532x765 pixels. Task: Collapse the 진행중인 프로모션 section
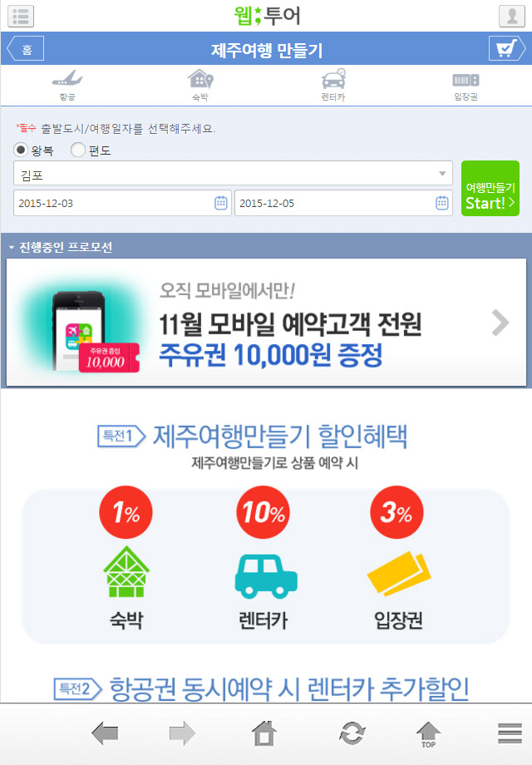click(61, 247)
